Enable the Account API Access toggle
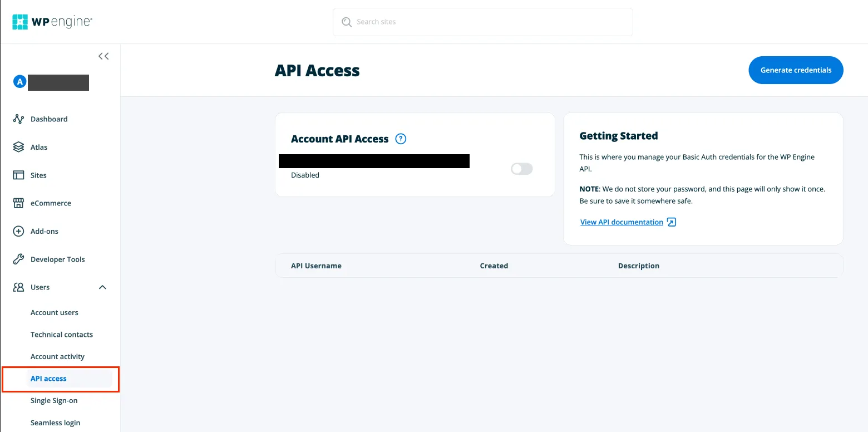 521,168
